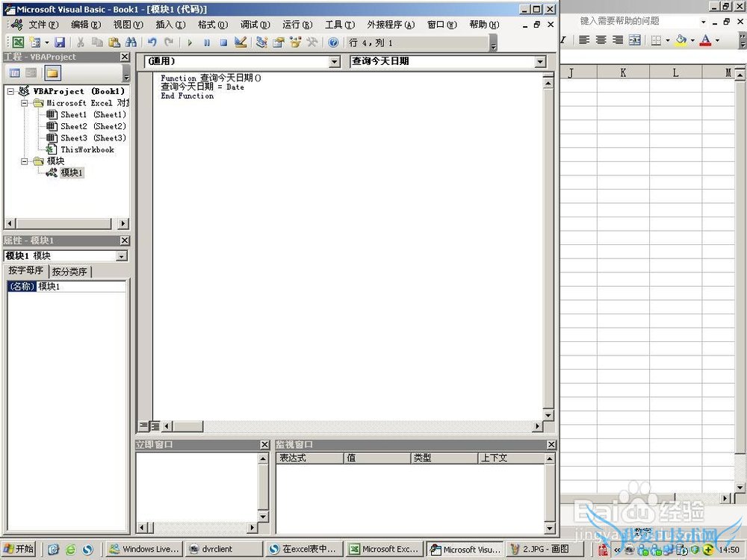Open the 视图 menu
The width and height of the screenshot is (747, 560).
click(128, 25)
